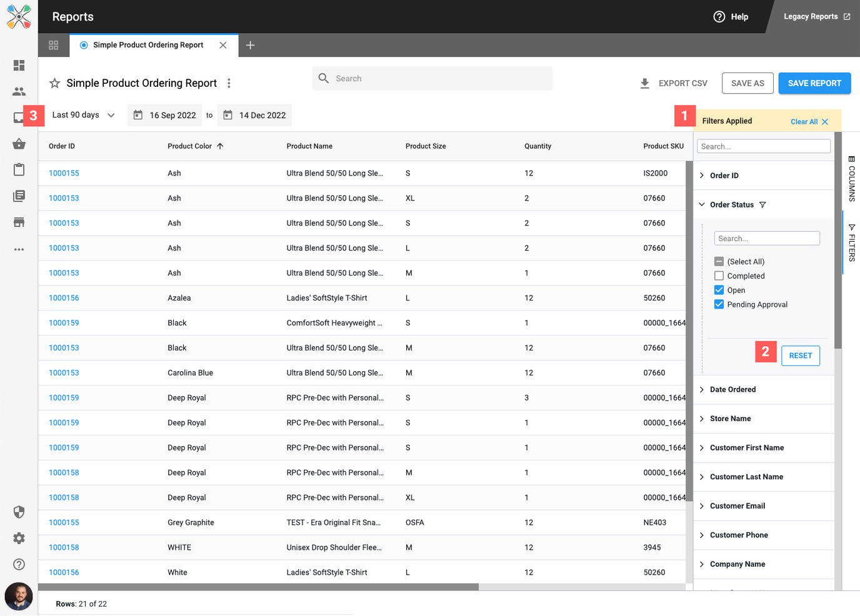Open the shopping basket icon in sidebar
This screenshot has width=860, height=616.
19,144
